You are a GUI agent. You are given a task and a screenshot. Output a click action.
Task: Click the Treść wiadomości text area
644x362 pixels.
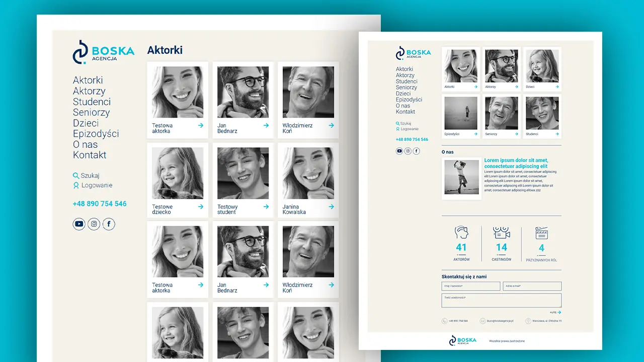(x=501, y=300)
